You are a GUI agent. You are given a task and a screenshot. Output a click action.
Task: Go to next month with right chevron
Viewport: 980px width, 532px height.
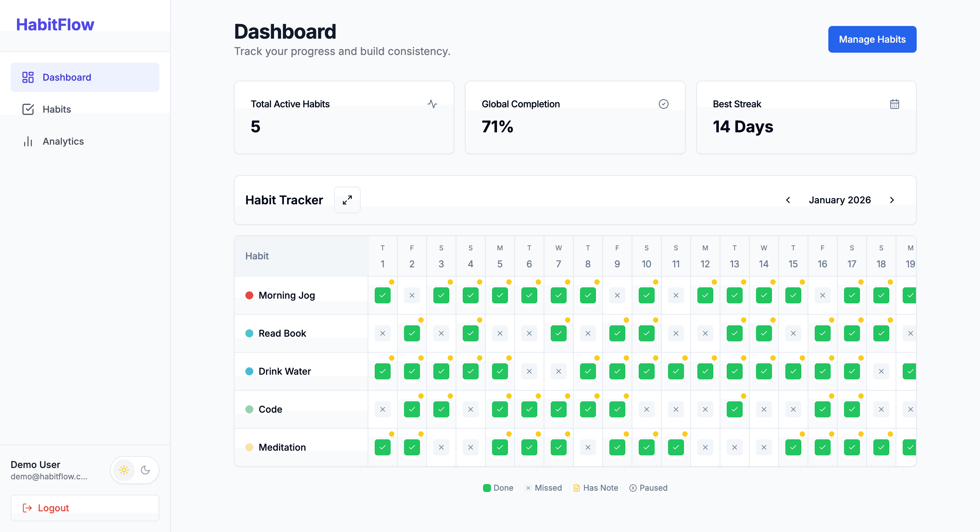point(892,200)
